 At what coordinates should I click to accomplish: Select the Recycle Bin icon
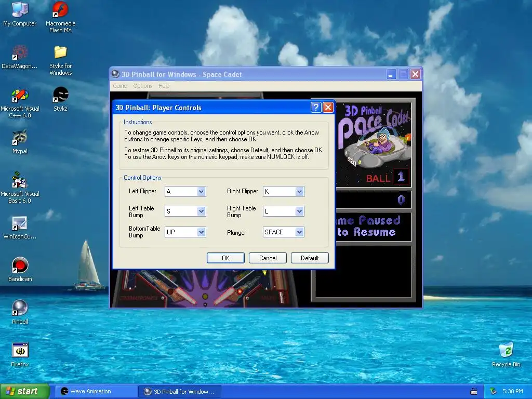tap(506, 355)
